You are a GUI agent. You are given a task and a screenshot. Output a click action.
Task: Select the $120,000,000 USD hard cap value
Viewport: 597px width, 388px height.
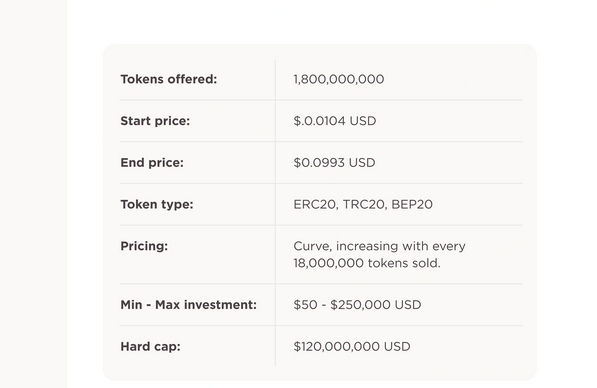(352, 347)
